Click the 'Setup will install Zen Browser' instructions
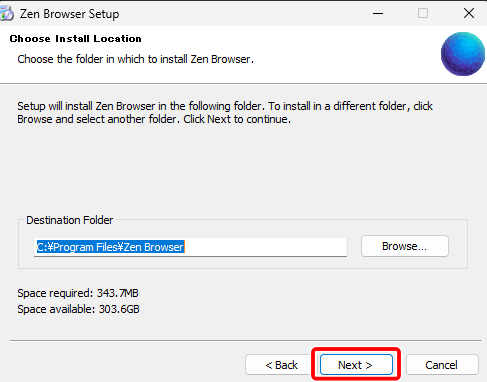The image size is (487, 382). [225, 113]
